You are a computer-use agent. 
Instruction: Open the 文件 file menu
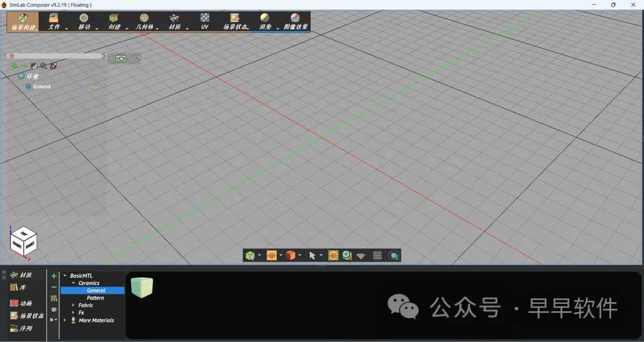tap(54, 22)
